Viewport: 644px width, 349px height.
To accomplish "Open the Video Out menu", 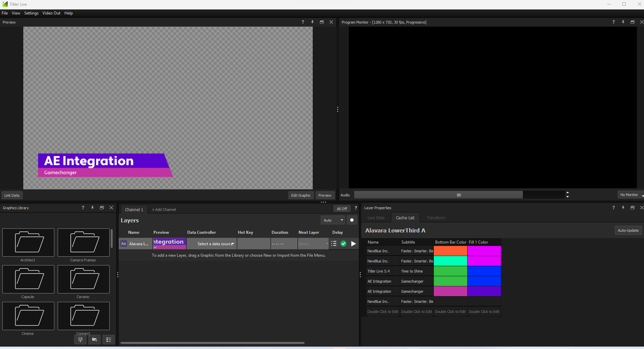I will (51, 13).
